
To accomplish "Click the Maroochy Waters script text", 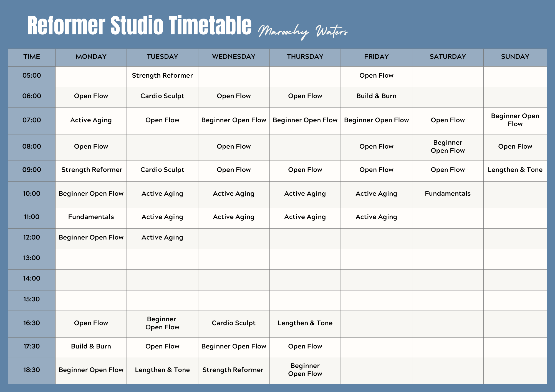I will coord(303,32).
